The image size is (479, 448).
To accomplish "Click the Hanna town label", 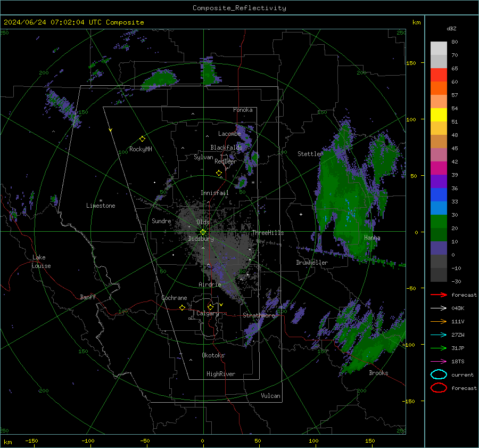I will pos(372,238).
